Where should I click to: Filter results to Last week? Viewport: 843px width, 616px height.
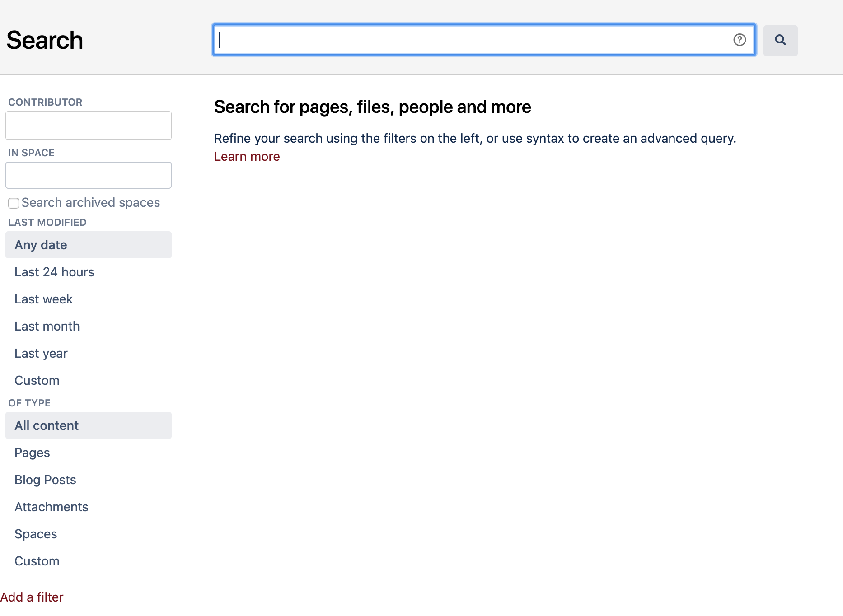click(43, 299)
